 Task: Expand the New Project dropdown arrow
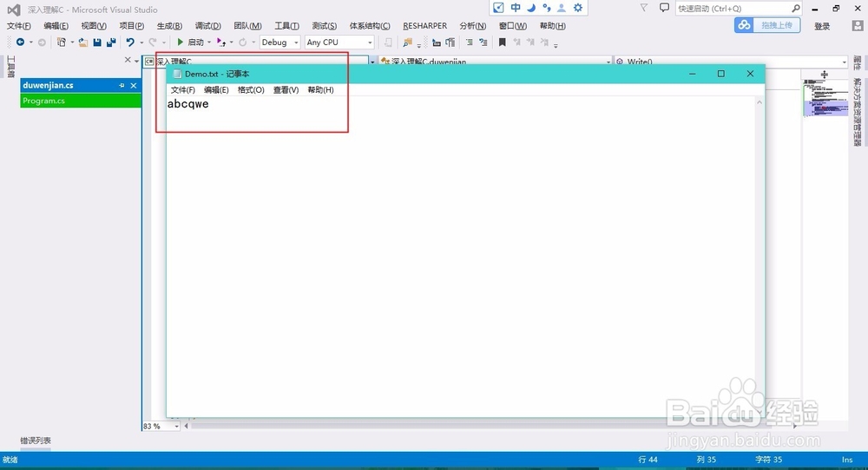click(x=72, y=42)
